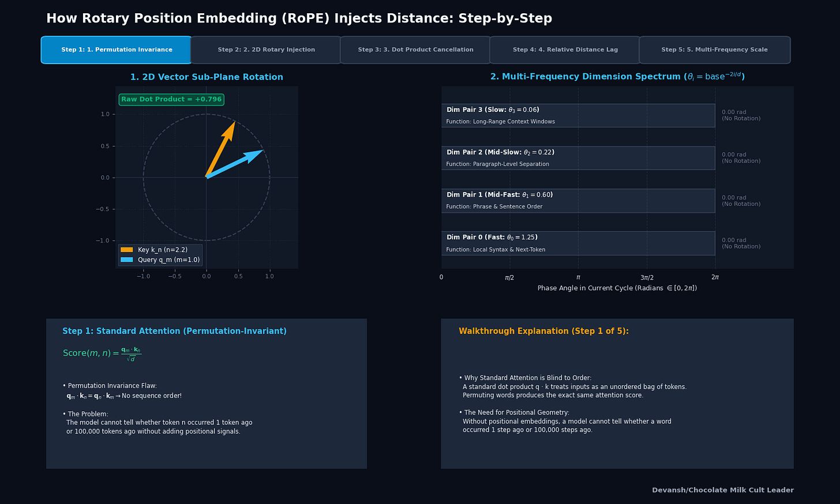This screenshot has width=840, height=504.
Task: Click the 3π/2 axis tick label
Action: (647, 277)
